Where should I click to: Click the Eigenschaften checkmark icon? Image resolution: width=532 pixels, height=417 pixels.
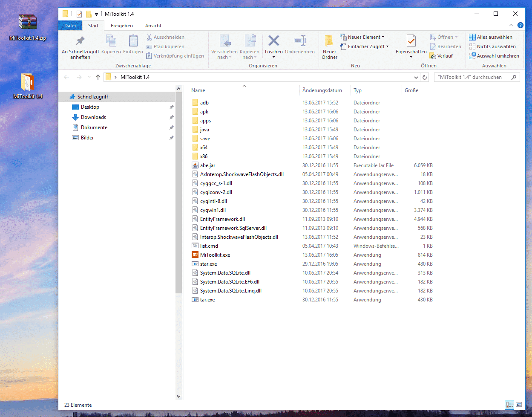pyautogui.click(x=411, y=41)
